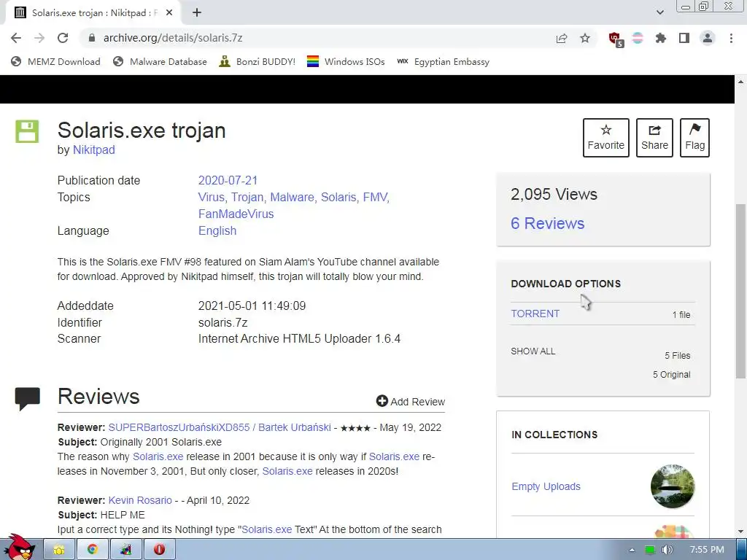Click the "5 Files" count text
747x560 pixels.
(678, 356)
